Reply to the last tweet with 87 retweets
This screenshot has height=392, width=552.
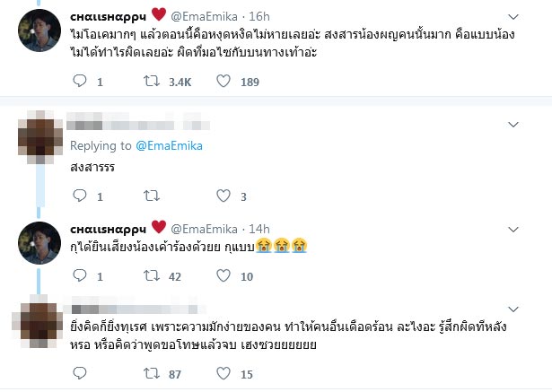[78, 373]
